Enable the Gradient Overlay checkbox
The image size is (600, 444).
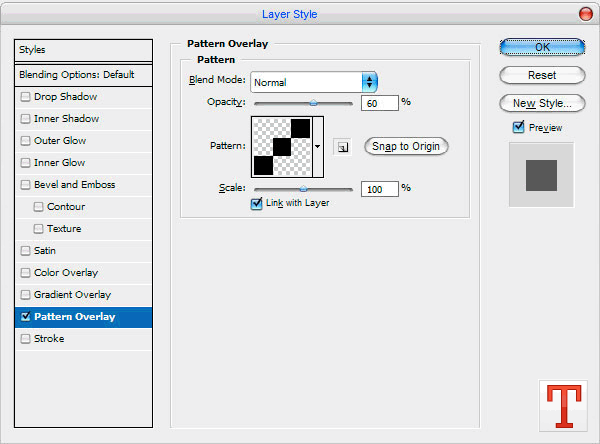[25, 295]
